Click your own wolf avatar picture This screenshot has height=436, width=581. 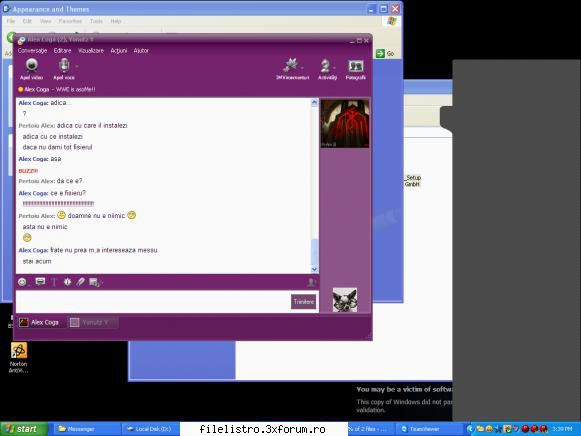(345, 300)
